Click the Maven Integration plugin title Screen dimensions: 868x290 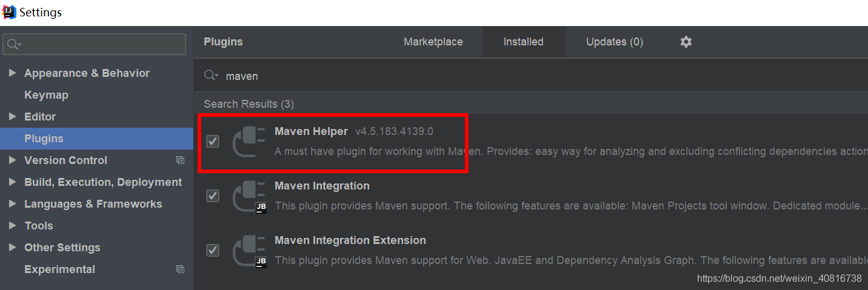pyautogui.click(x=322, y=186)
